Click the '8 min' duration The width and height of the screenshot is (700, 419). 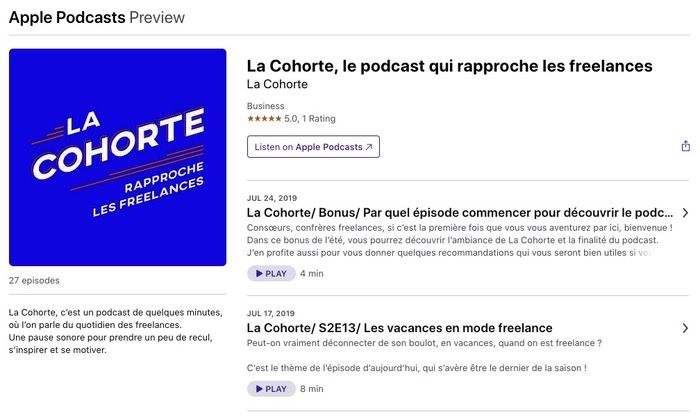(312, 389)
